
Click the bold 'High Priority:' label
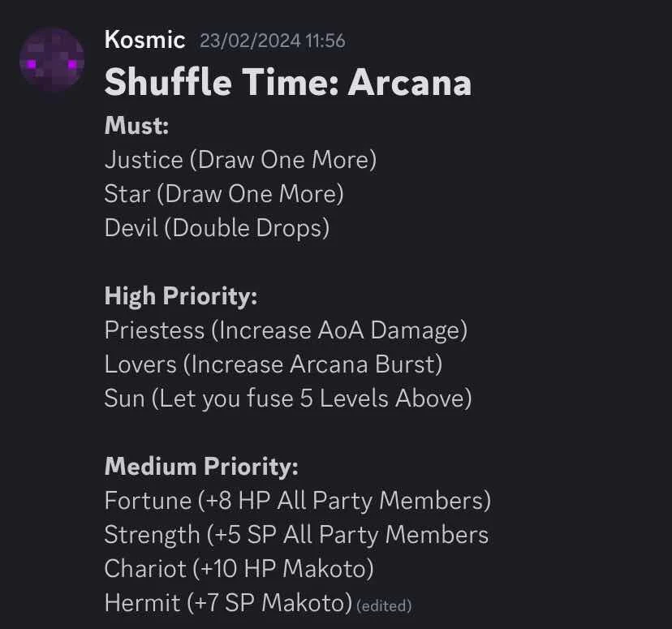pyautogui.click(x=180, y=296)
